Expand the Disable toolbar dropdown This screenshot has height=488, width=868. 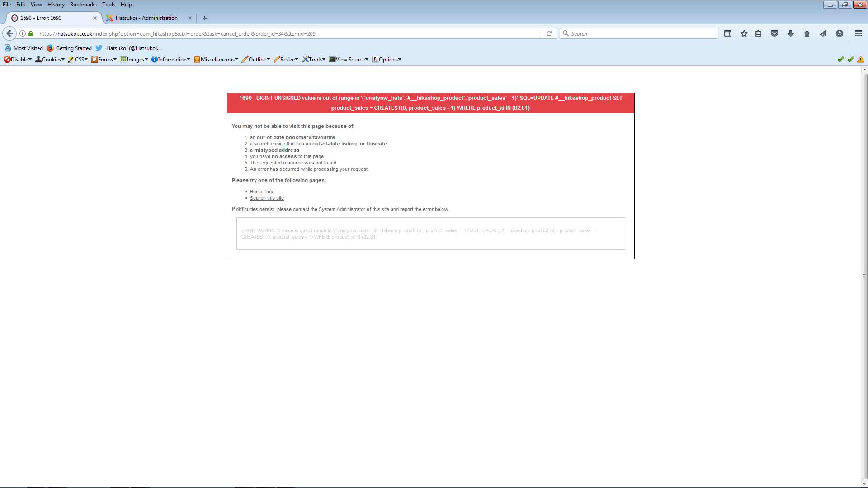[18, 60]
